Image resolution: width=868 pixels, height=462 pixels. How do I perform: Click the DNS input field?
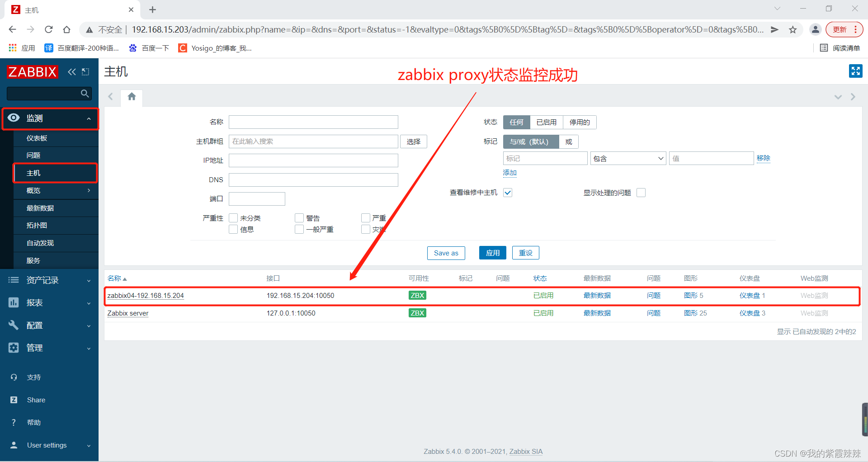point(313,180)
